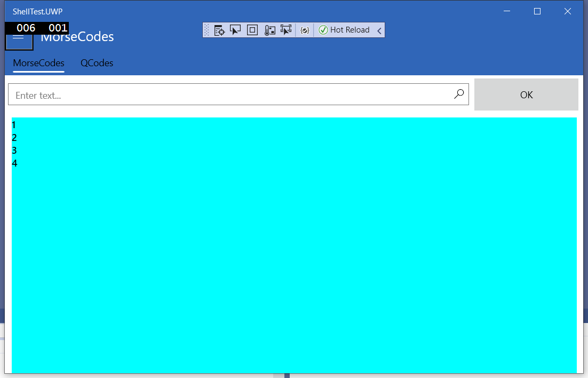The height and width of the screenshot is (378, 588).
Task: Open the Live Visual Tree icon
Action: pos(219,30)
